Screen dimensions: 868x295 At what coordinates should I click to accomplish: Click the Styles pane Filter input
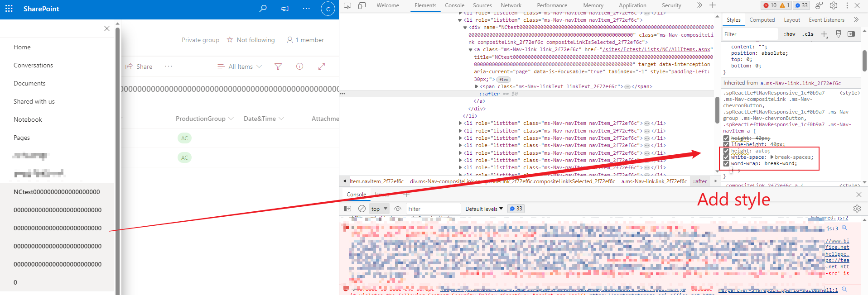point(750,34)
